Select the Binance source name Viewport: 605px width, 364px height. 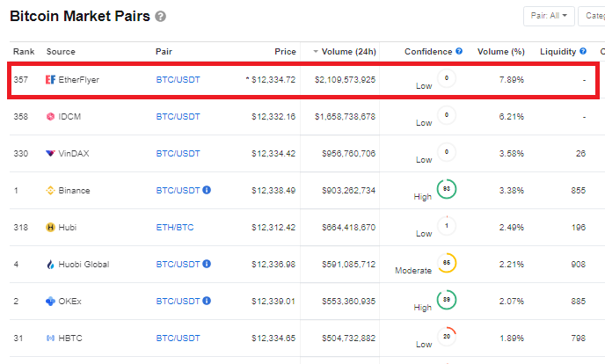click(x=74, y=191)
